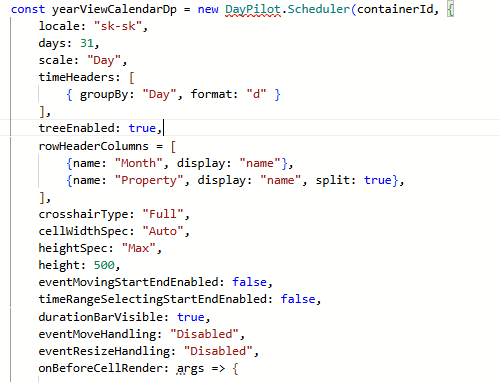
Task: Click the yearViewCalendarDp variable name
Action: click(114, 9)
